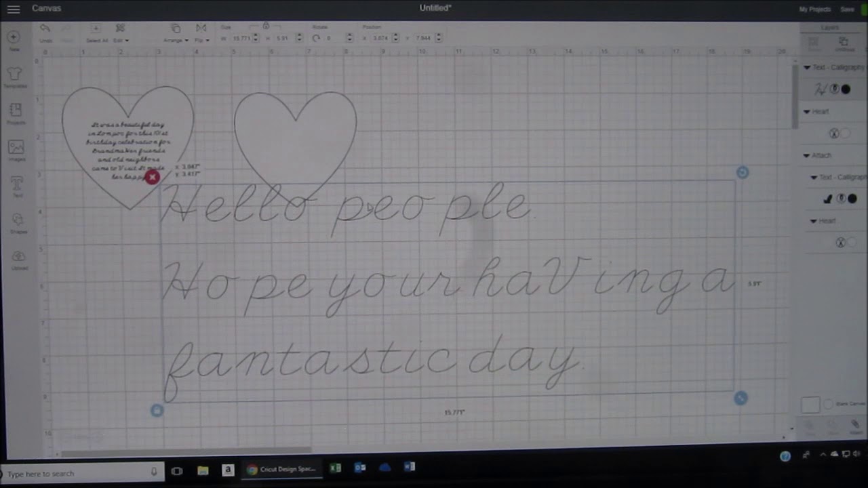Click the New project icon
This screenshot has width=868, height=488.
(14, 37)
